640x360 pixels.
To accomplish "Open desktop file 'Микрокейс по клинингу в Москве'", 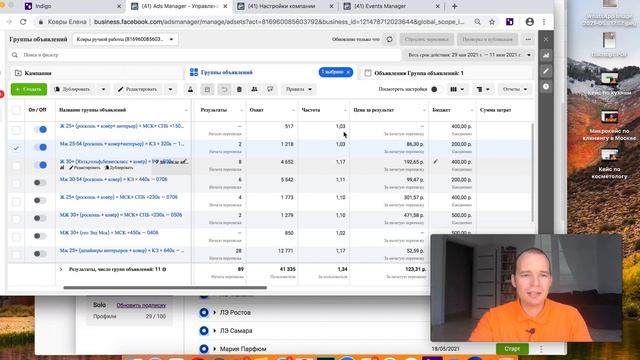I will click(609, 126).
